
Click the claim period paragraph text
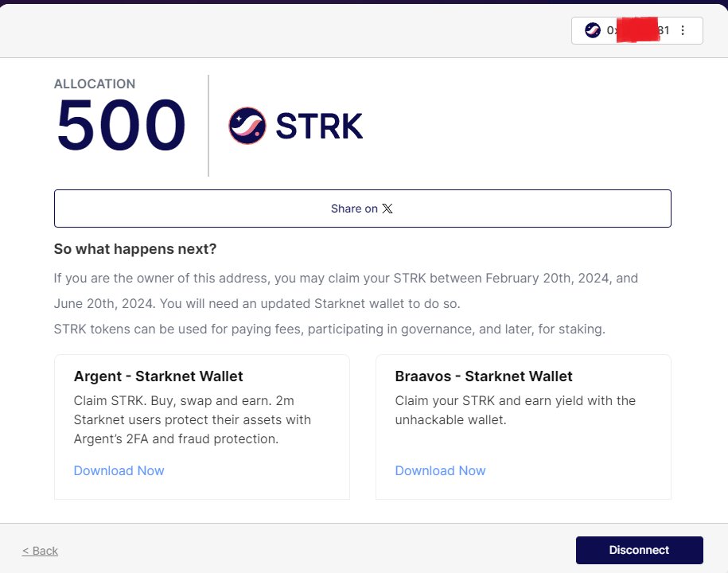pos(346,290)
